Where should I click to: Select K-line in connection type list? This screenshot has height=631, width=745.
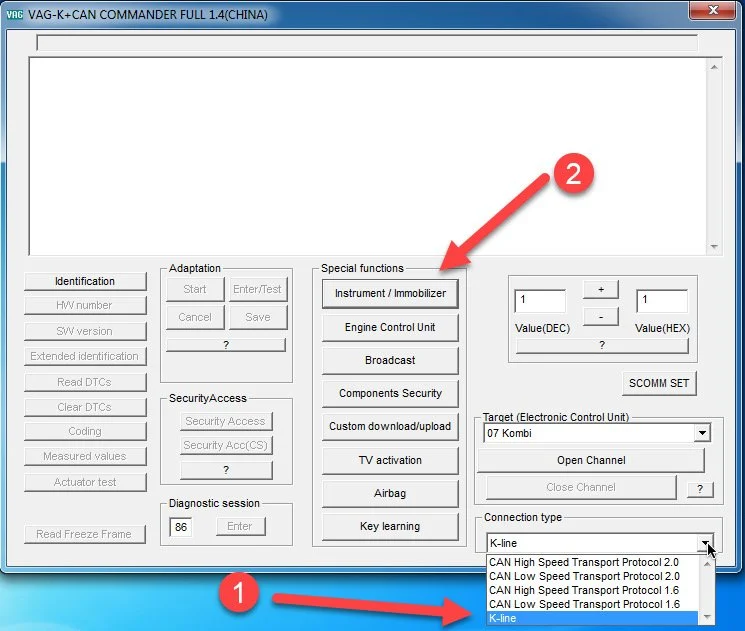coord(592,618)
